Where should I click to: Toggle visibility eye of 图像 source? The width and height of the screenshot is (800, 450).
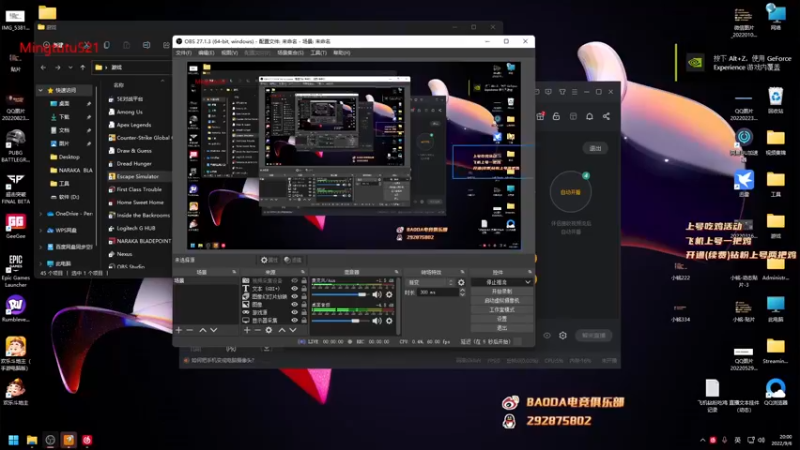point(294,304)
